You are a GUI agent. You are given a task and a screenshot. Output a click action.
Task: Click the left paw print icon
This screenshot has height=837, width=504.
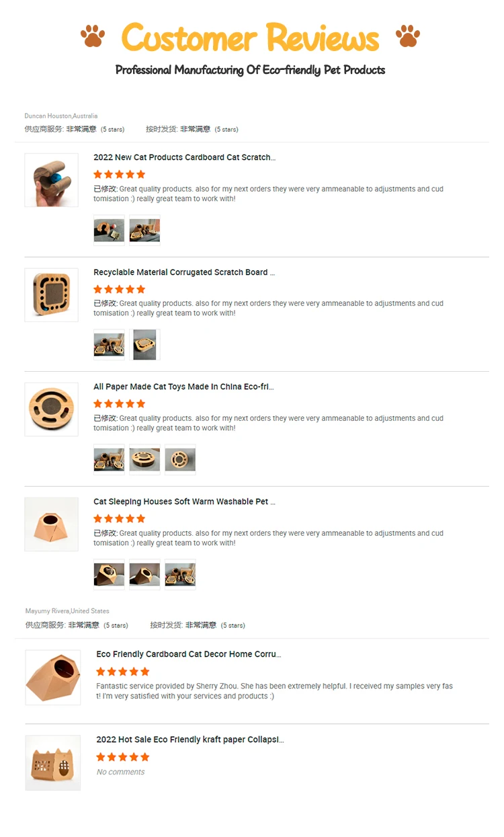pos(93,36)
